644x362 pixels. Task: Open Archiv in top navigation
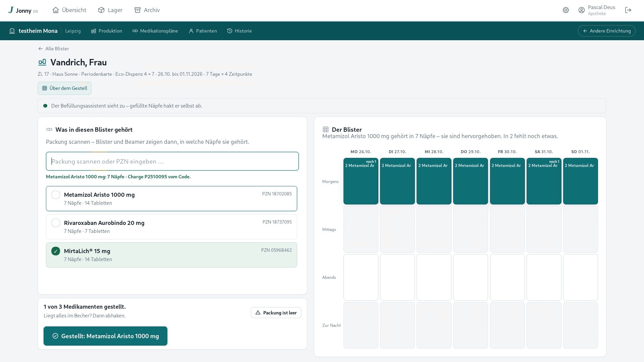(147, 10)
